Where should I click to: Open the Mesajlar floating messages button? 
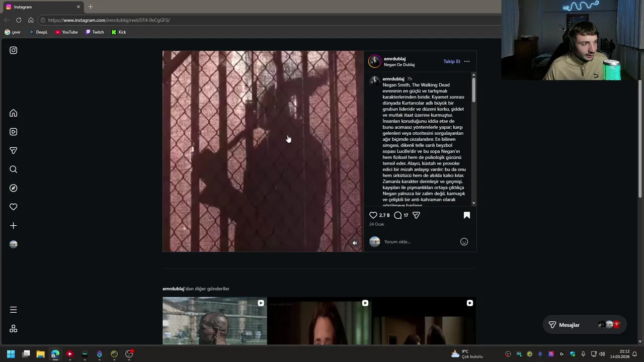(x=584, y=325)
